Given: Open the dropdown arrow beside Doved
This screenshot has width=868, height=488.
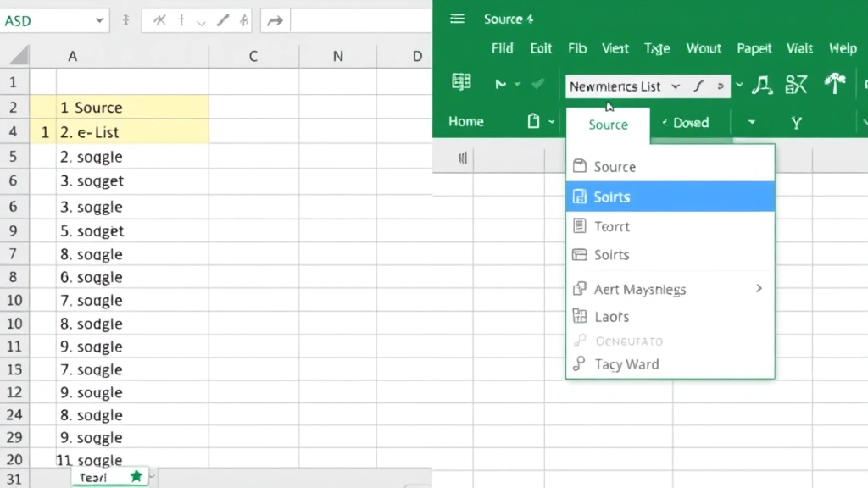Looking at the screenshot, I should pyautogui.click(x=751, y=122).
